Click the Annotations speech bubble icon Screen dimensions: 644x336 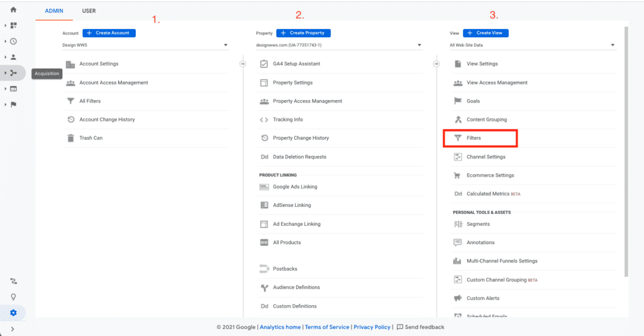pos(458,242)
